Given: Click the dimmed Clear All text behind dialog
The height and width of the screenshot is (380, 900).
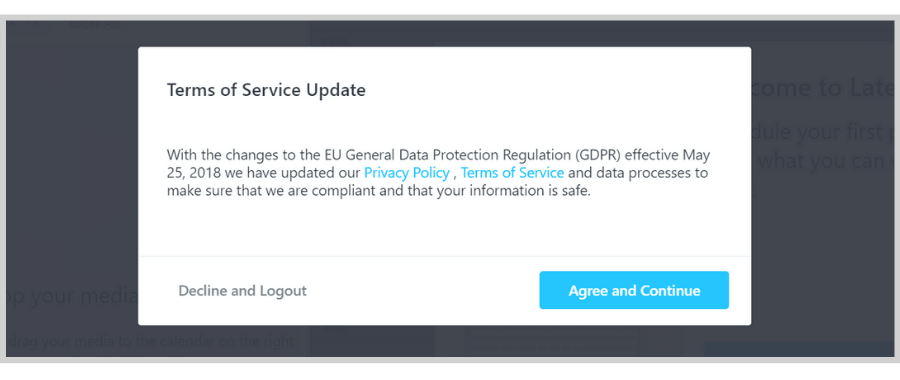Looking at the screenshot, I should click(95, 25).
